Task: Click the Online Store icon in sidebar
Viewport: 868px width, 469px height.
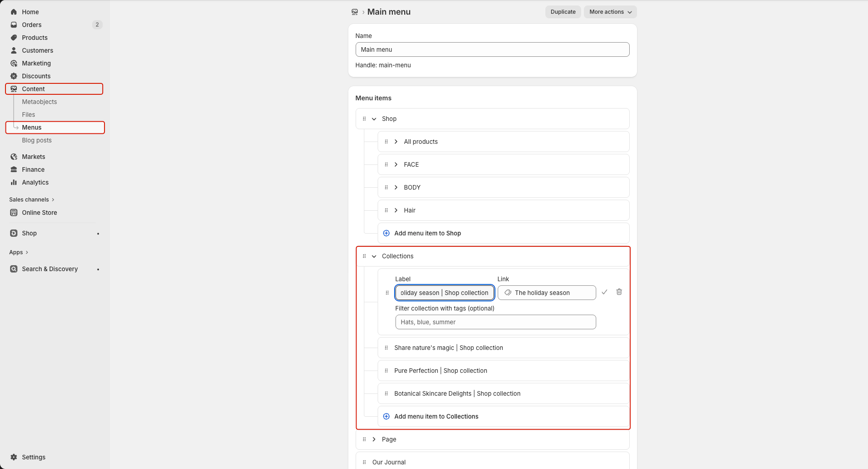Action: (14, 213)
